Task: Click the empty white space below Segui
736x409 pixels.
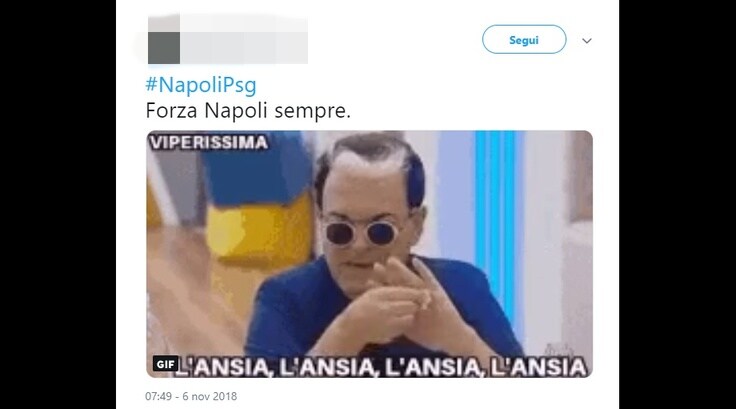Action: click(x=524, y=92)
